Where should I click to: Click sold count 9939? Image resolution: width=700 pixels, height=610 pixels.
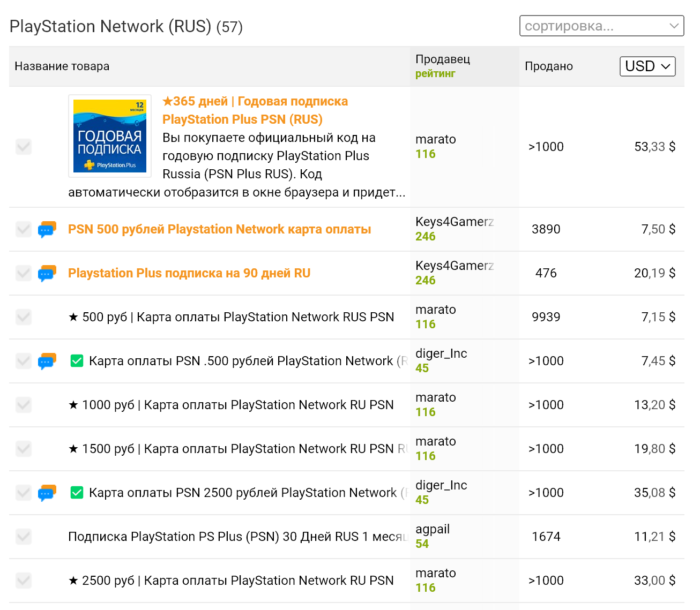(x=546, y=317)
